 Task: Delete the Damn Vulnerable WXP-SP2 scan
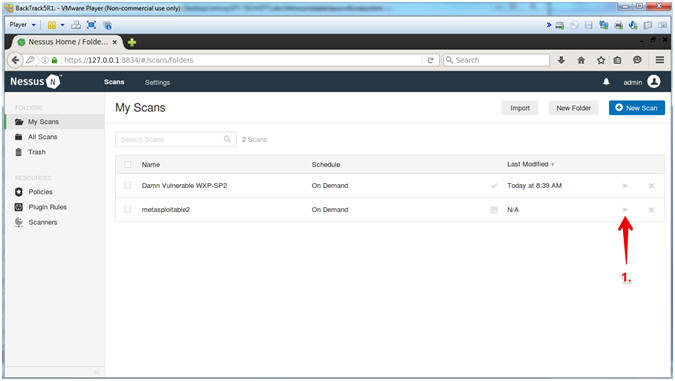click(651, 186)
